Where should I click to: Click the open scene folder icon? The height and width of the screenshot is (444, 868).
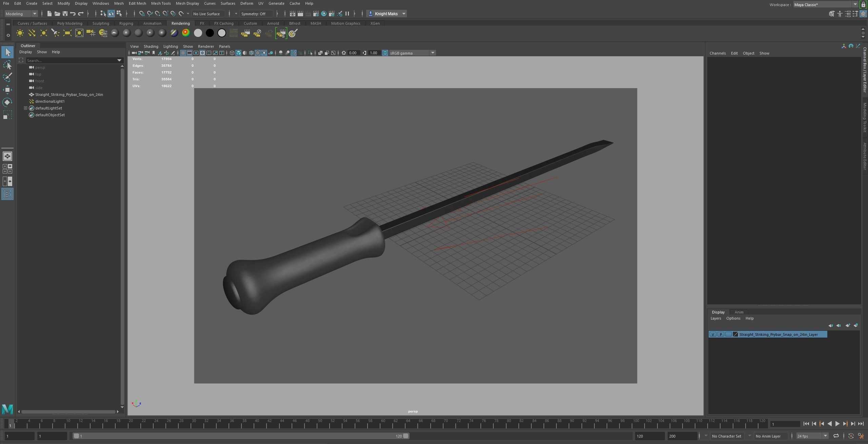[57, 14]
